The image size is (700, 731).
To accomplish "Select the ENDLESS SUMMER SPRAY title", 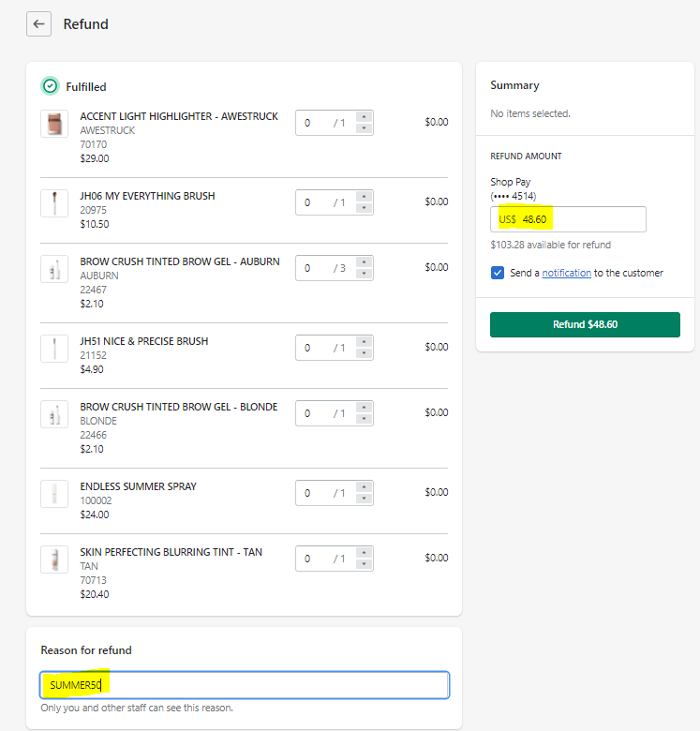I will [x=138, y=486].
